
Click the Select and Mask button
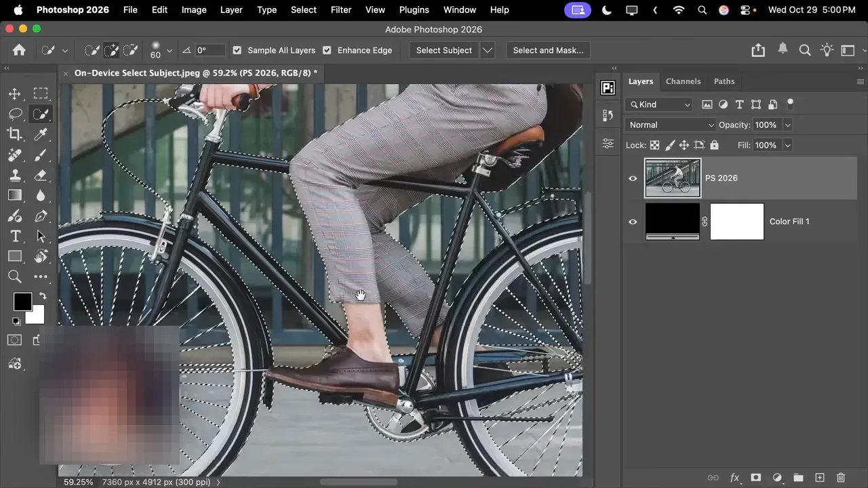tap(548, 50)
